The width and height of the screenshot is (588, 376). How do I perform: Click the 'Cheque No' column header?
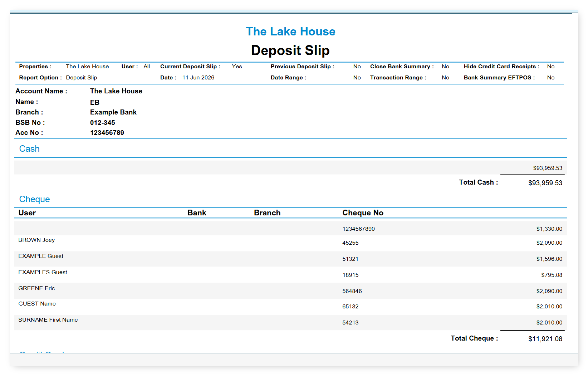363,213
